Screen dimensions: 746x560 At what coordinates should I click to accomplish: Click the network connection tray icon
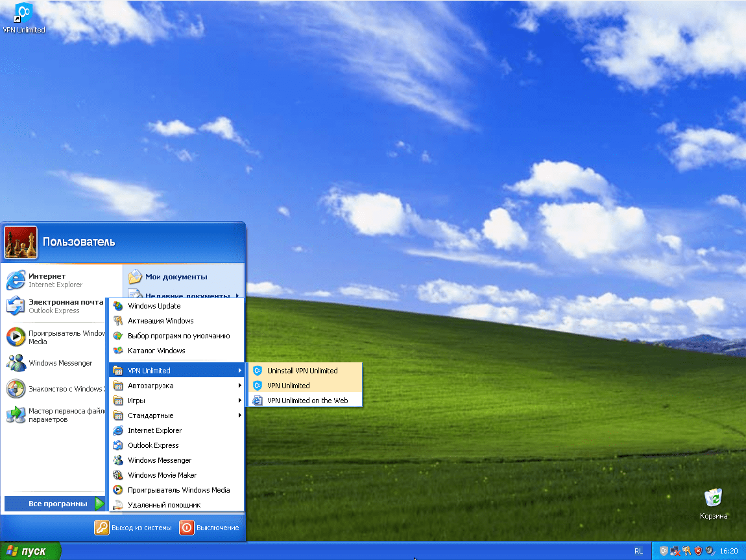pyautogui.click(x=675, y=551)
